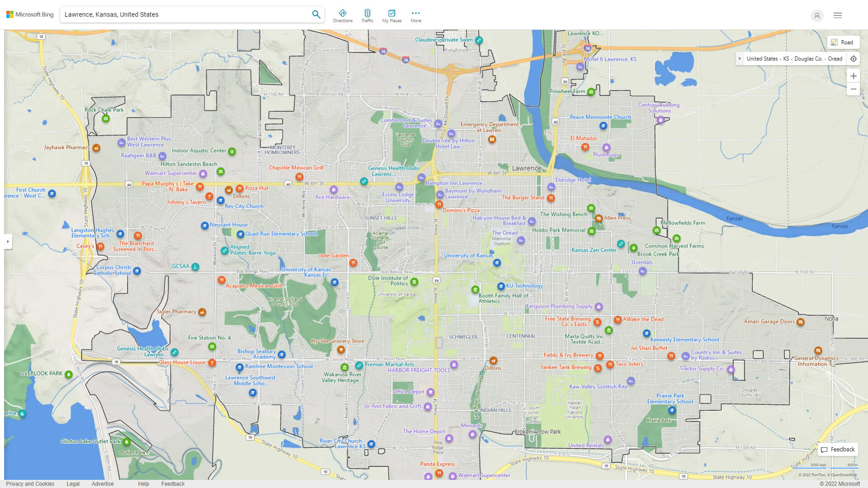This screenshot has width=868, height=488.
Task: Open the Road map style selector
Action: [x=843, y=42]
